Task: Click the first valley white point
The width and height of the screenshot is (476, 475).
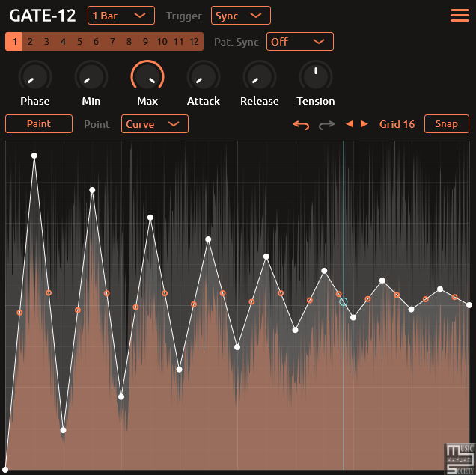Action: tap(63, 430)
